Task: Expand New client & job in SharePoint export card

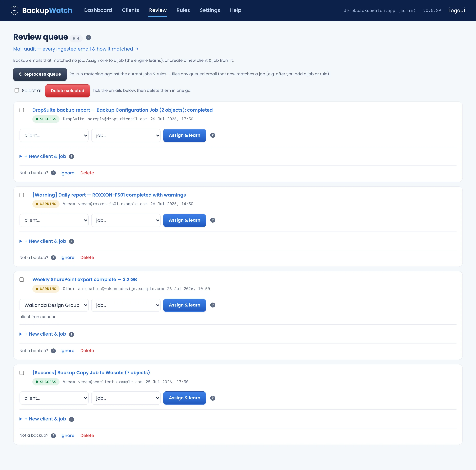Action: 43,334
